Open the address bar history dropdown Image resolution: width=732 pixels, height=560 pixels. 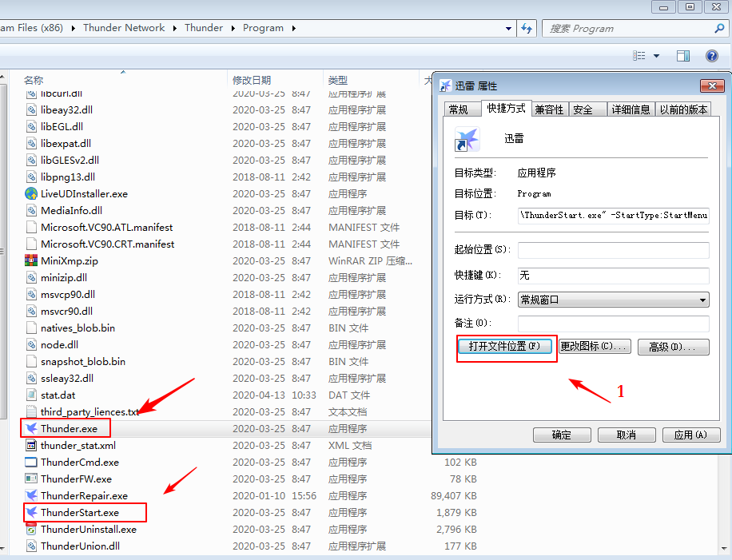(509, 28)
